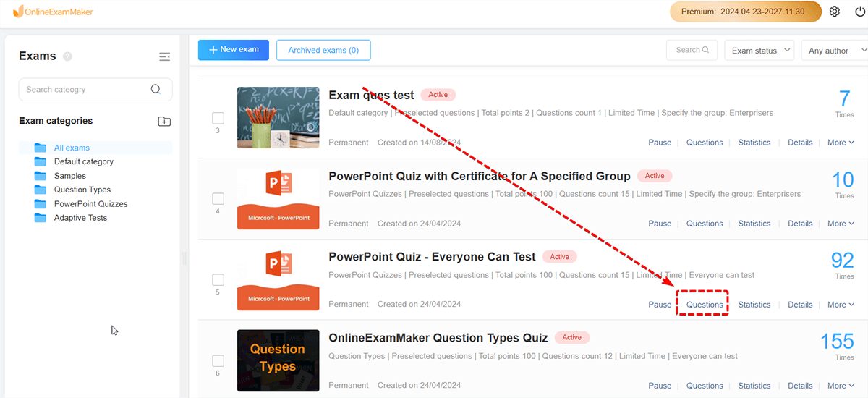Click the search category magnifier icon
Viewport: 868px width, 398px height.
pos(156,89)
